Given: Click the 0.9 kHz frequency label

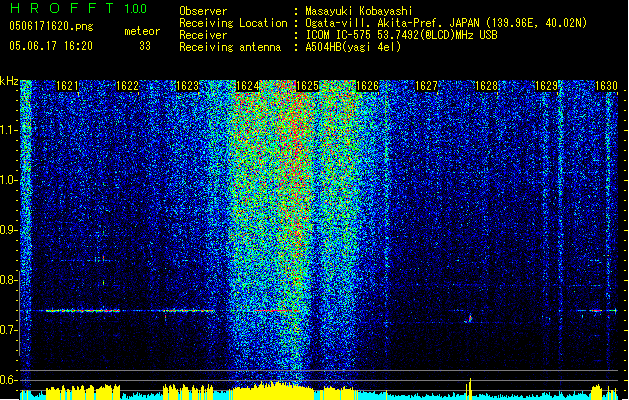Looking at the screenshot, I should point(9,230).
